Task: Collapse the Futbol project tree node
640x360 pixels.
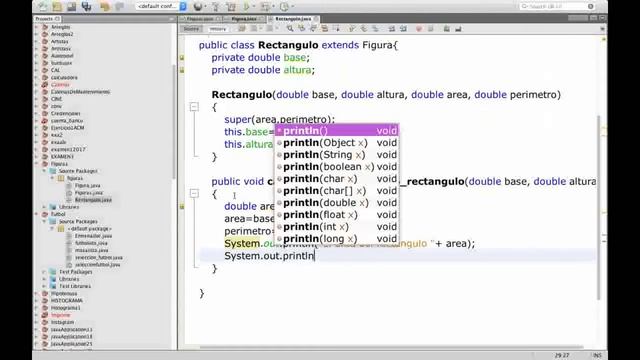Action: 37,214
